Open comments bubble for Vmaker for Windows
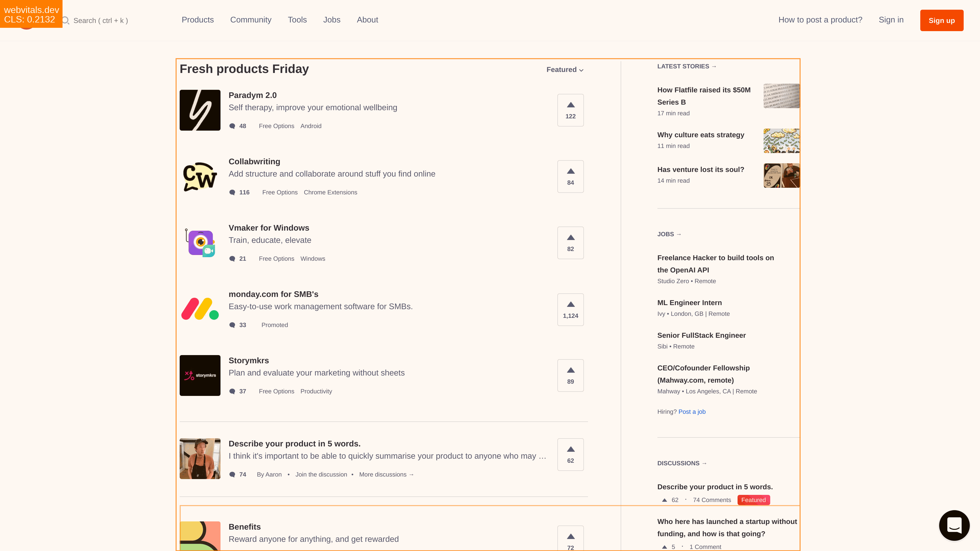 pyautogui.click(x=232, y=259)
